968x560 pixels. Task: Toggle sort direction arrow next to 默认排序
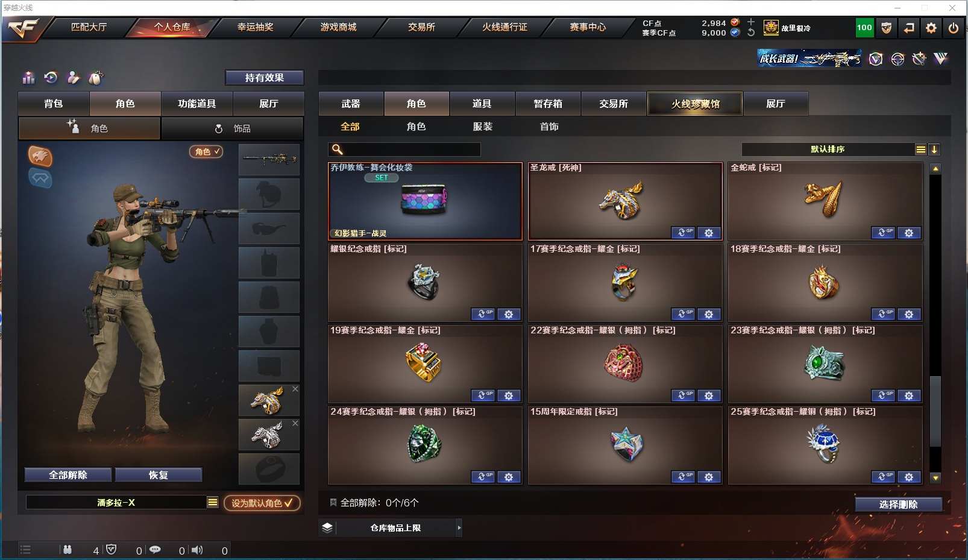point(934,149)
